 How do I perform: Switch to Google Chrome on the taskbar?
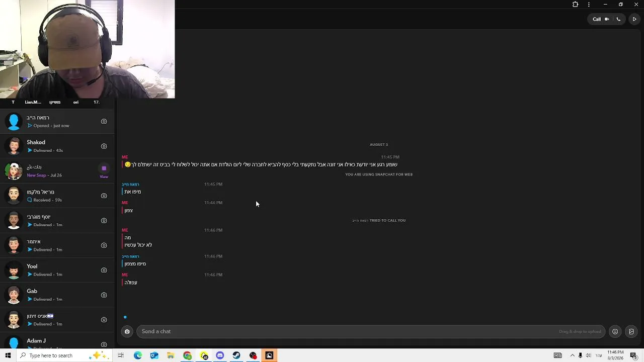(x=187, y=355)
